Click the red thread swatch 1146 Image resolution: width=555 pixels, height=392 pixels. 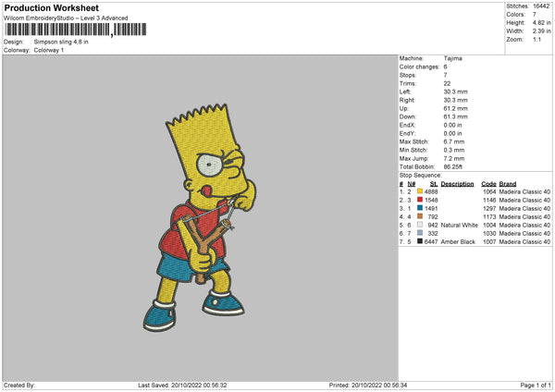point(420,200)
